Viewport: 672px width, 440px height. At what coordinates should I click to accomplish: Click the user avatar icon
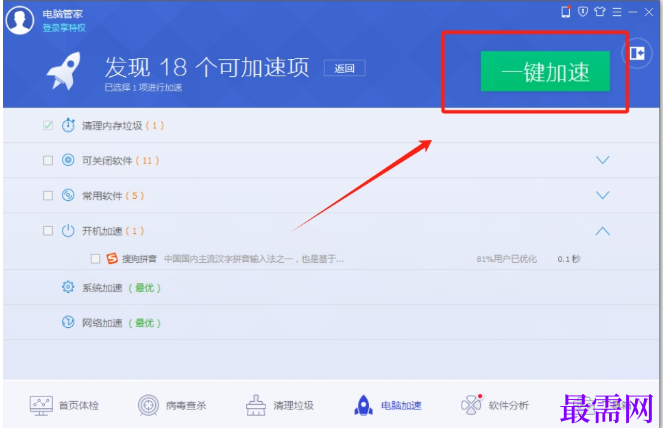(20, 20)
